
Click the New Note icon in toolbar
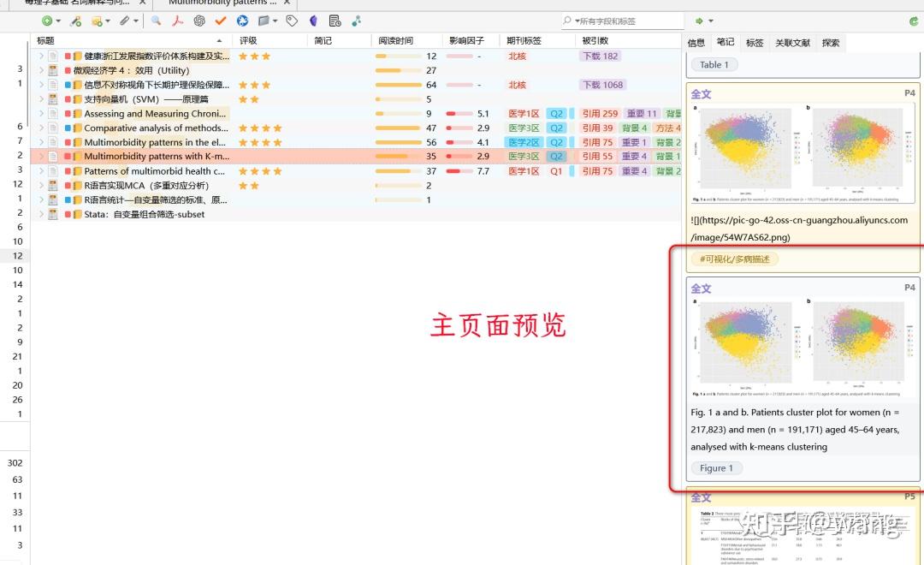97,21
